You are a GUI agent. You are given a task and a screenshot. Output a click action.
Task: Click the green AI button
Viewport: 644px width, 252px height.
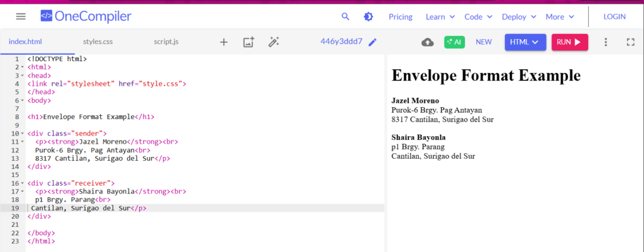pos(454,42)
